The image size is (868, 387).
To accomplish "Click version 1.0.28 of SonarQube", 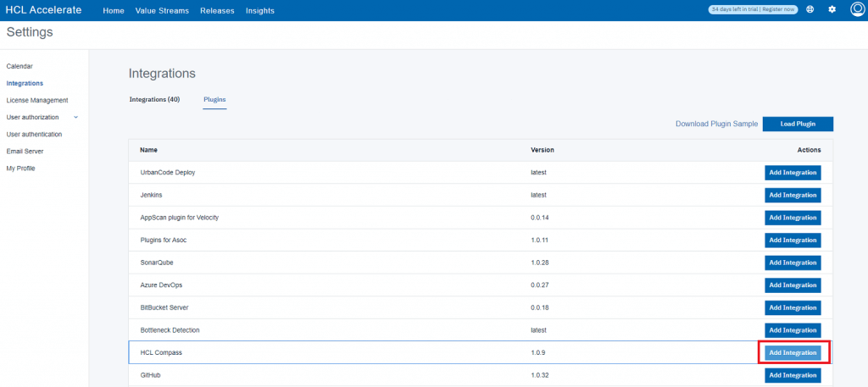I will point(540,263).
